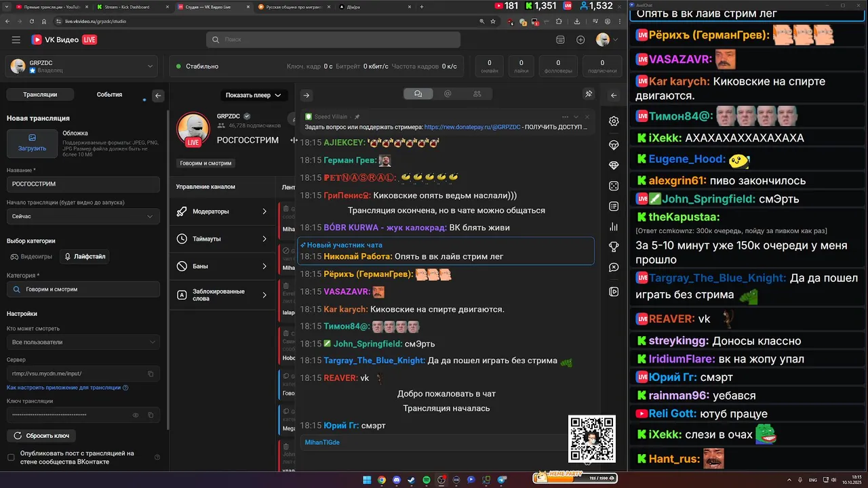Focus the Поиск search field
The image size is (868, 488).
point(333,40)
